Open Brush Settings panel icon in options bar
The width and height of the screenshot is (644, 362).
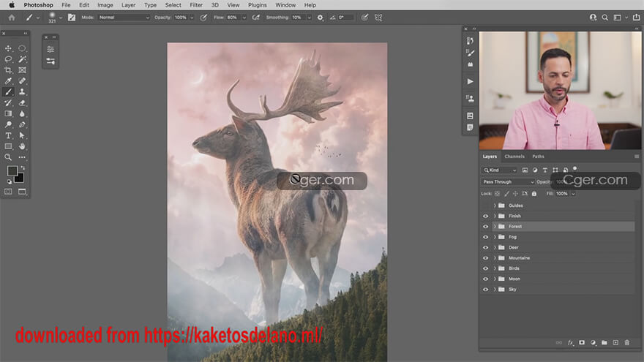click(72, 18)
